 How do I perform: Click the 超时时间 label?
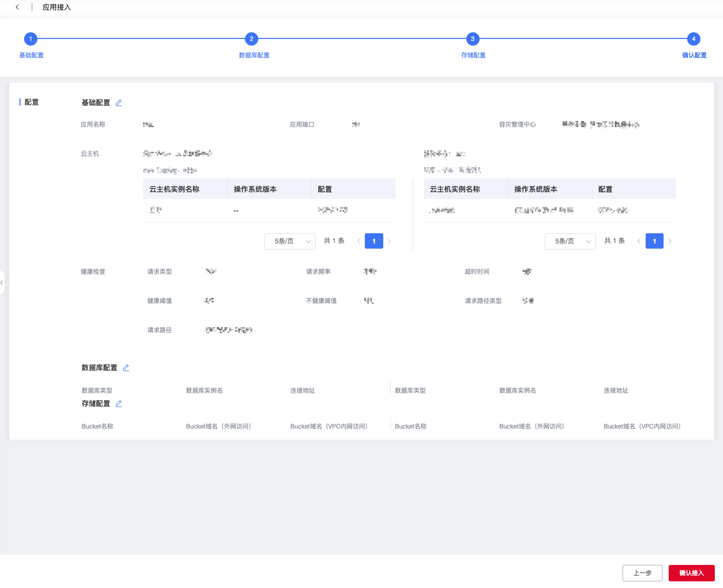click(477, 272)
